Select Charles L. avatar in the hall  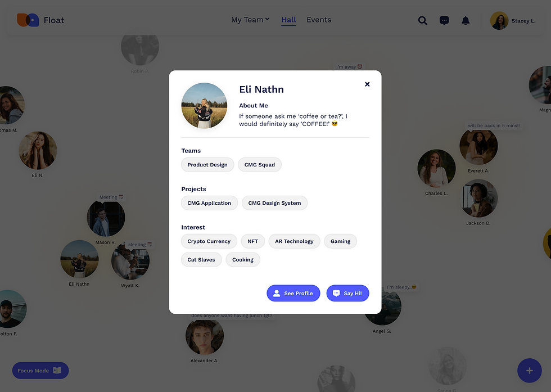pyautogui.click(x=436, y=168)
